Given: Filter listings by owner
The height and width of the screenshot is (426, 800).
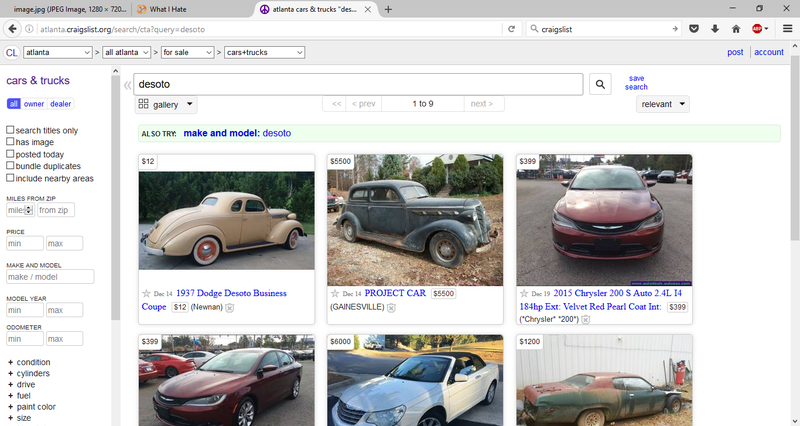Looking at the screenshot, I should point(34,104).
